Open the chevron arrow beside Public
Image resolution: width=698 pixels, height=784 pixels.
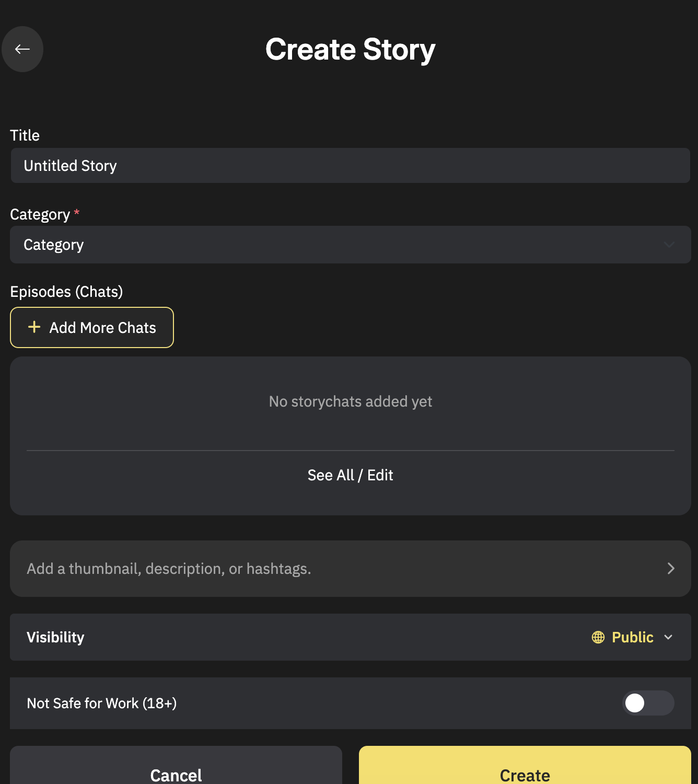tap(668, 637)
